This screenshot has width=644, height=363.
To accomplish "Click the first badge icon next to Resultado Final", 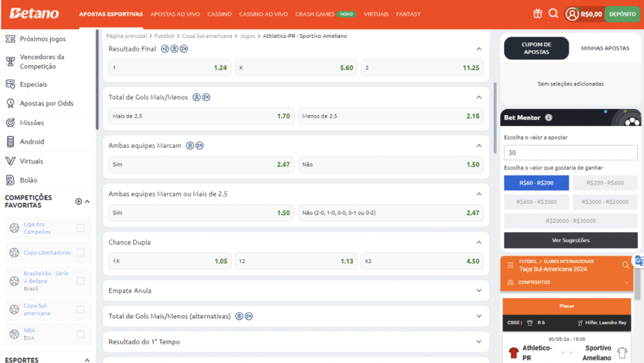I will click(165, 49).
